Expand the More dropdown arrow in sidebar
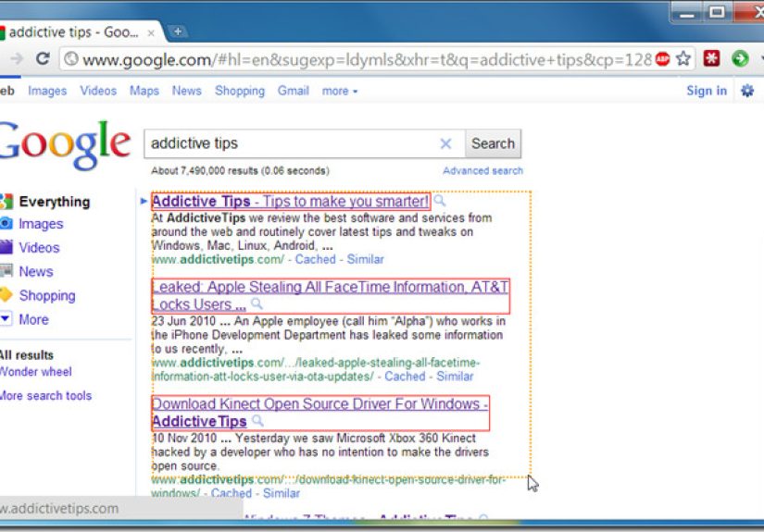Image resolution: width=764 pixels, height=532 pixels. click(6, 318)
